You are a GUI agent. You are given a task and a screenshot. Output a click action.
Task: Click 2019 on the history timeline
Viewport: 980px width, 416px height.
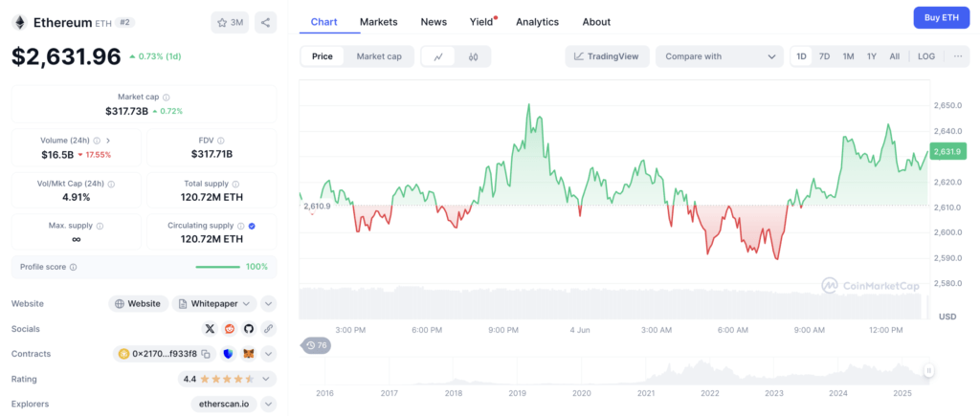coord(518,393)
